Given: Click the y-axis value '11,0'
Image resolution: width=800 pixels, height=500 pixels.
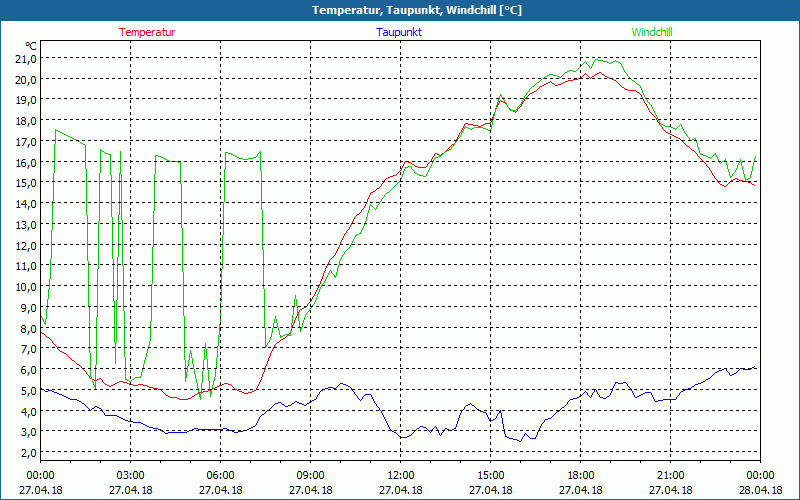Looking at the screenshot, I should (27, 266).
